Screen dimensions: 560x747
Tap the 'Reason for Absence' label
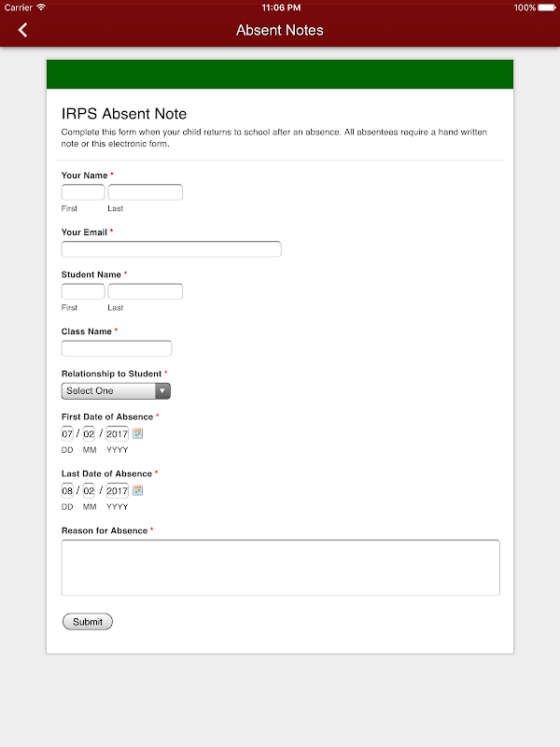[x=105, y=530]
